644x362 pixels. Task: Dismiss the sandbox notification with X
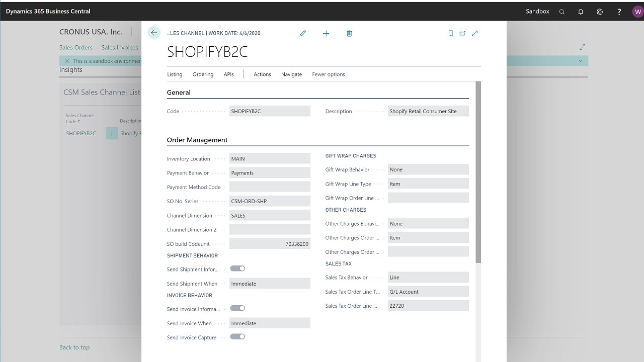(x=67, y=61)
